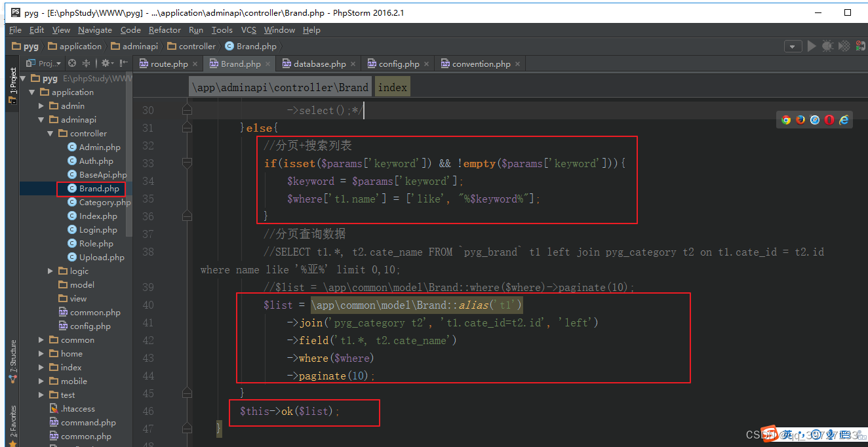This screenshot has width=868, height=447.
Task: Toggle code fold marker on line 31
Action: pos(187,127)
